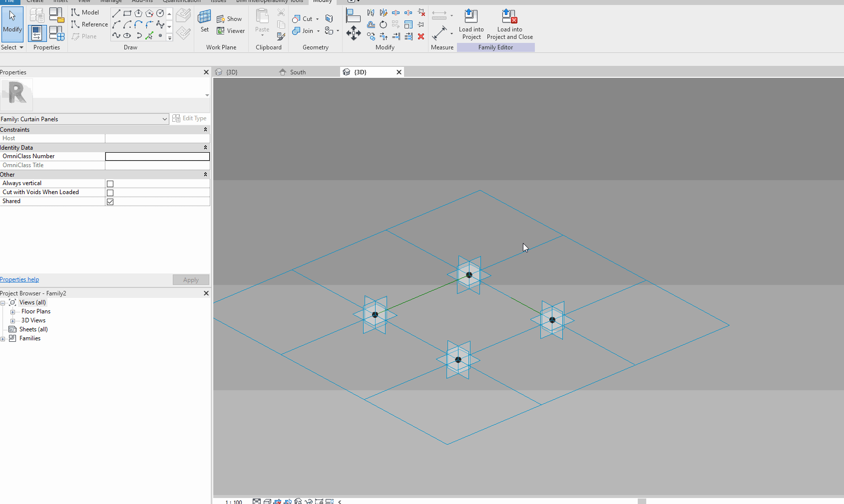
Task: Activate the Aligned Dimension tool
Action: click(439, 15)
